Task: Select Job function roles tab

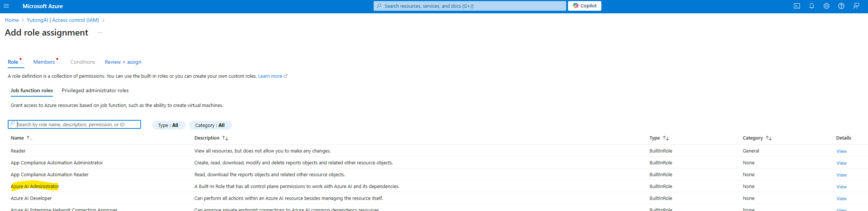Action: pos(32,90)
